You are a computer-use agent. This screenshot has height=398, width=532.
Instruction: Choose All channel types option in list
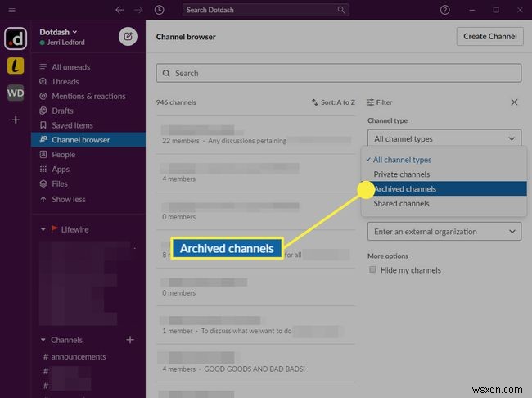444,160
